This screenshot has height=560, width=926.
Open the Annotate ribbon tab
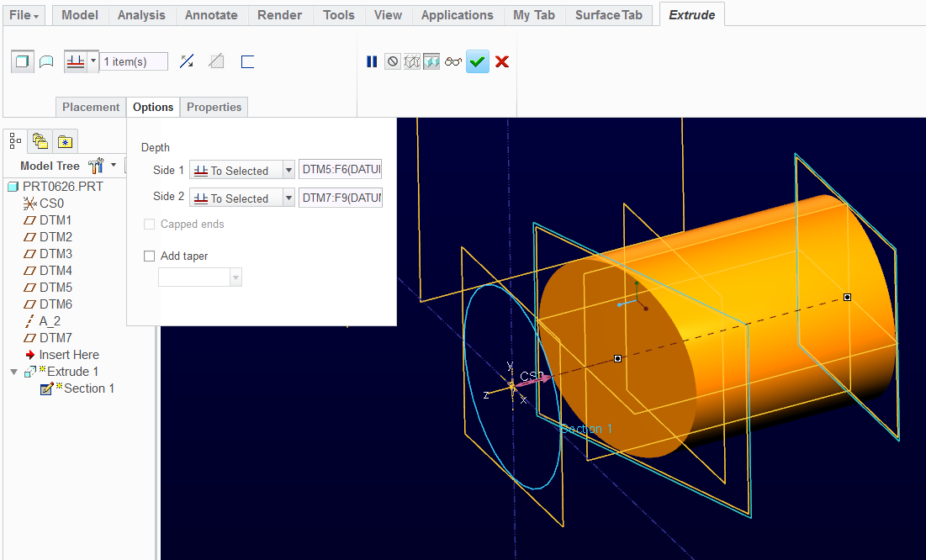pyautogui.click(x=210, y=14)
